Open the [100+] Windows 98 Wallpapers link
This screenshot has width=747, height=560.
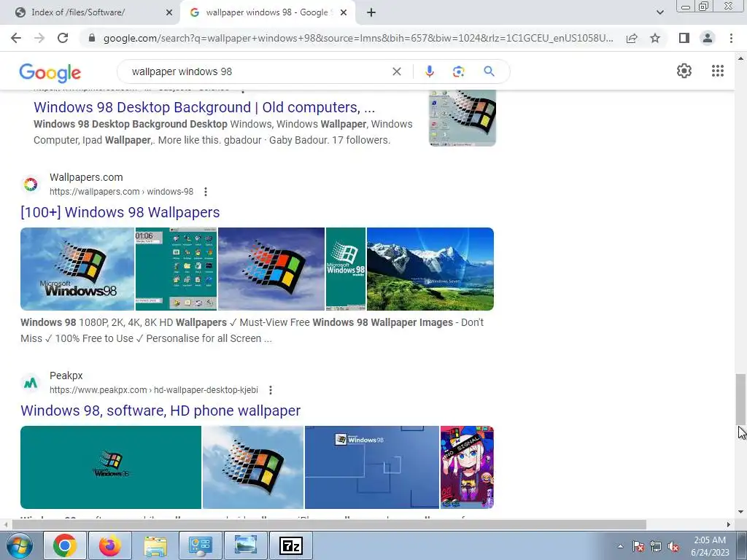tap(120, 212)
